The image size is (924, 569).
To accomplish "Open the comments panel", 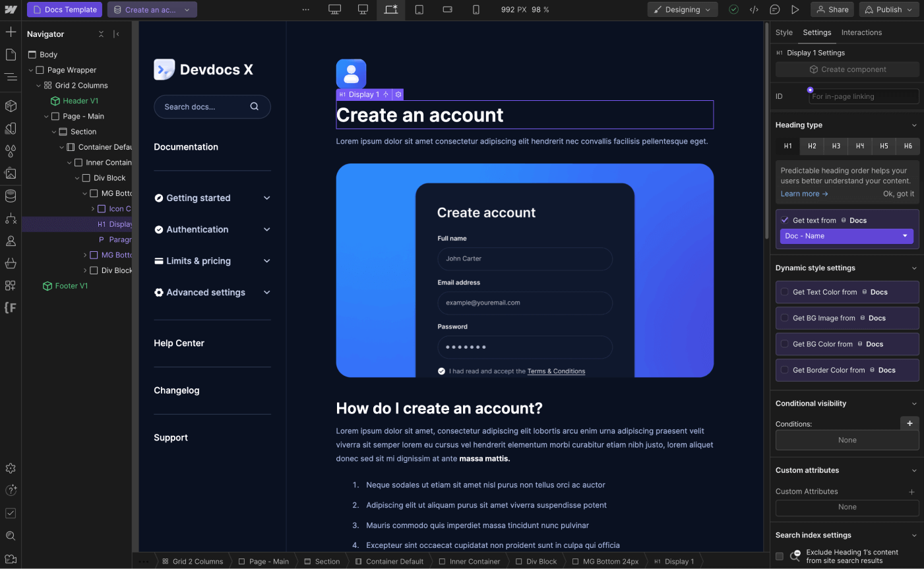I will (774, 9).
